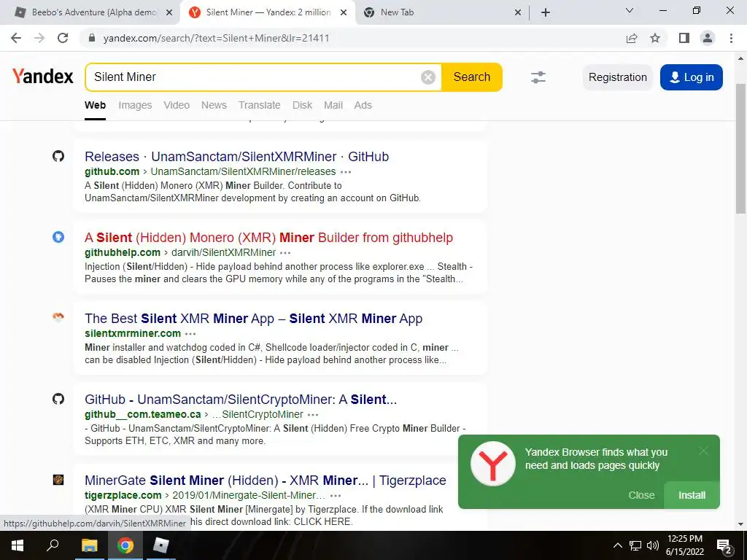Click githubhelp favicon beside Monero Builder result

pos(58,237)
